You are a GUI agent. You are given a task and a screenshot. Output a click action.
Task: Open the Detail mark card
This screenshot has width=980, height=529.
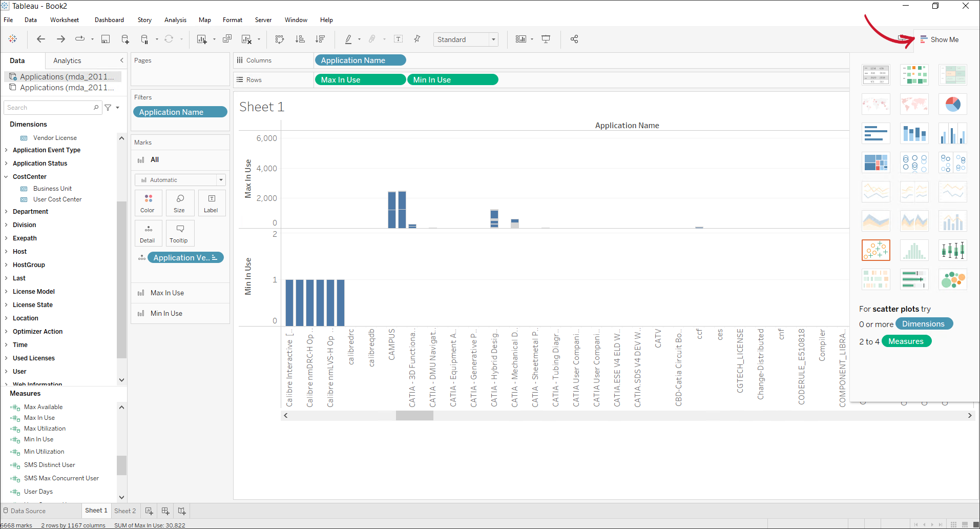point(148,233)
